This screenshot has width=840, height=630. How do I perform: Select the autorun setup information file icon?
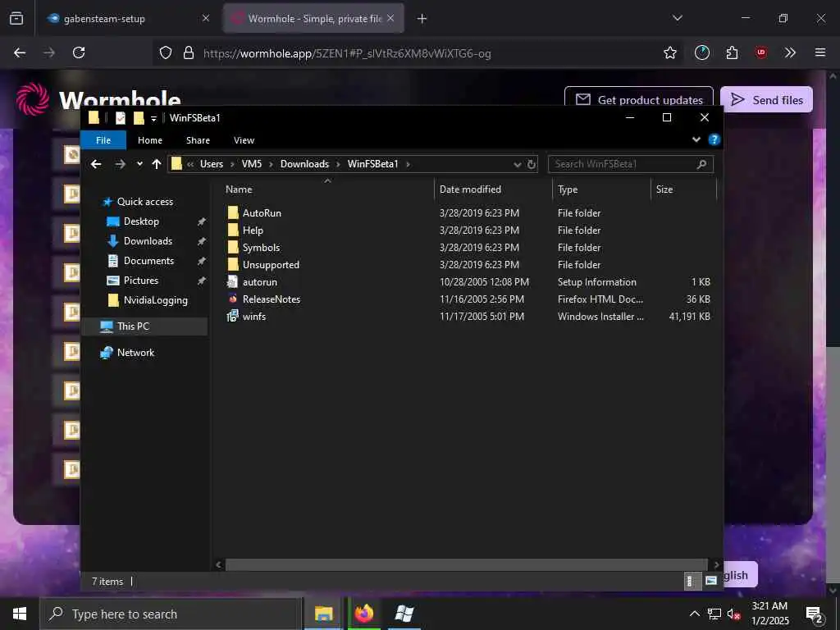point(232,281)
